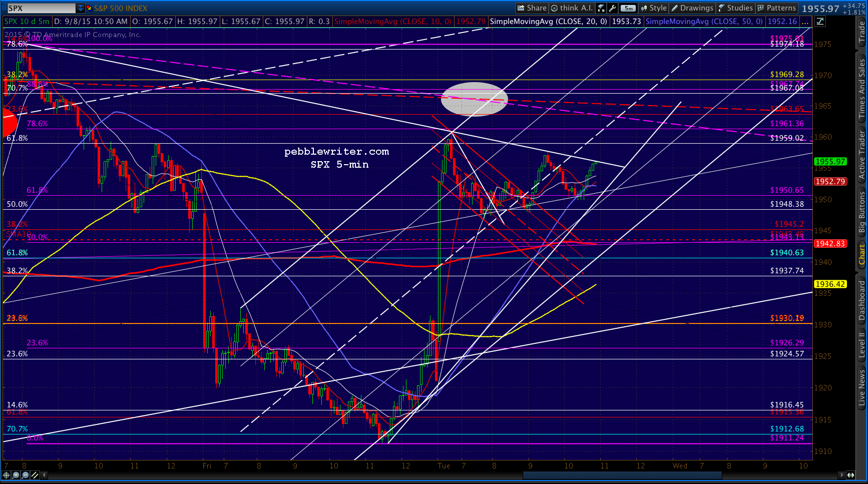Open the Style menu
Screen dimensions: 868x484
(x=654, y=8)
